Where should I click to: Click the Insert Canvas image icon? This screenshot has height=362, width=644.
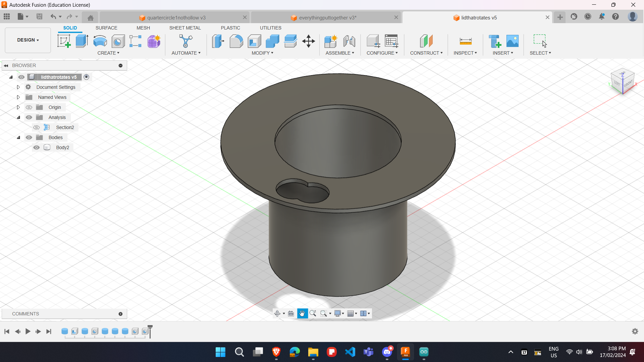point(512,41)
